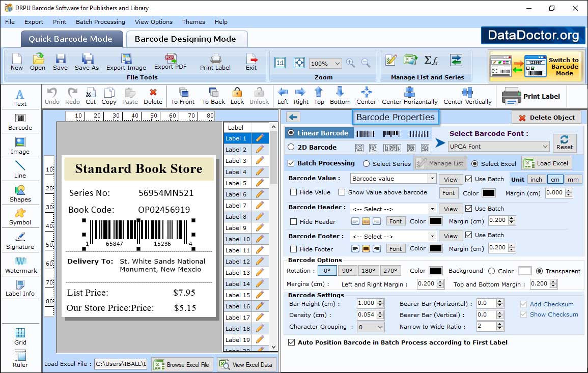Click Browse Excel File button
The height and width of the screenshot is (373, 588).
pyautogui.click(x=182, y=365)
